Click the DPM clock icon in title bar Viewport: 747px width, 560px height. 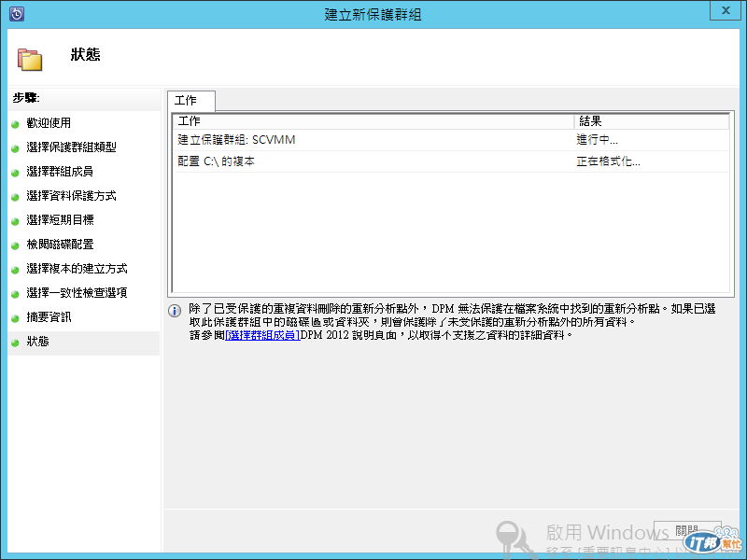coord(17,14)
